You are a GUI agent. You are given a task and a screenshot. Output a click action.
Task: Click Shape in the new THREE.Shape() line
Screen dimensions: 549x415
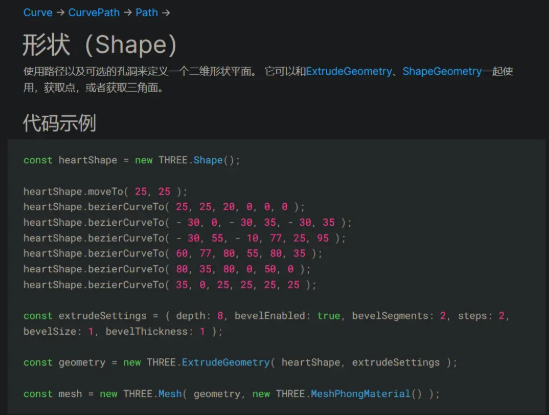208,160
